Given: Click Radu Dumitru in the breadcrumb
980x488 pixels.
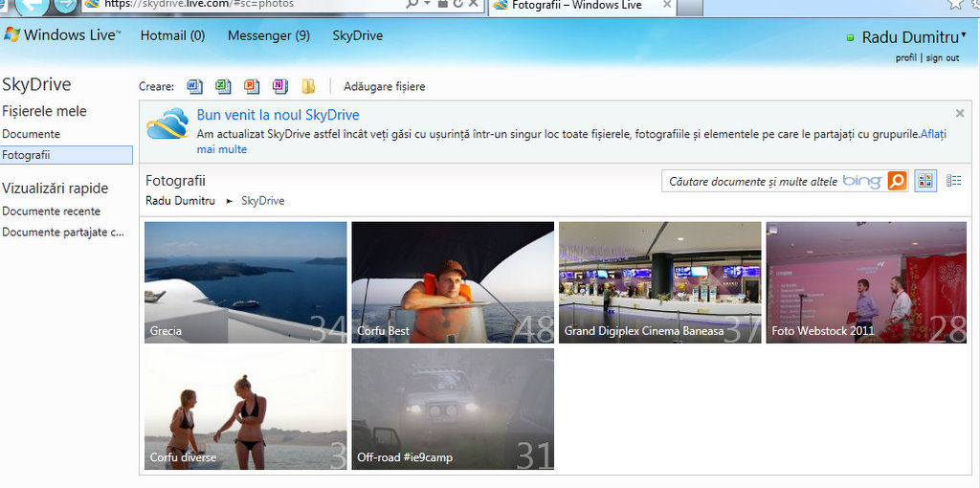Looking at the screenshot, I should point(180,201).
